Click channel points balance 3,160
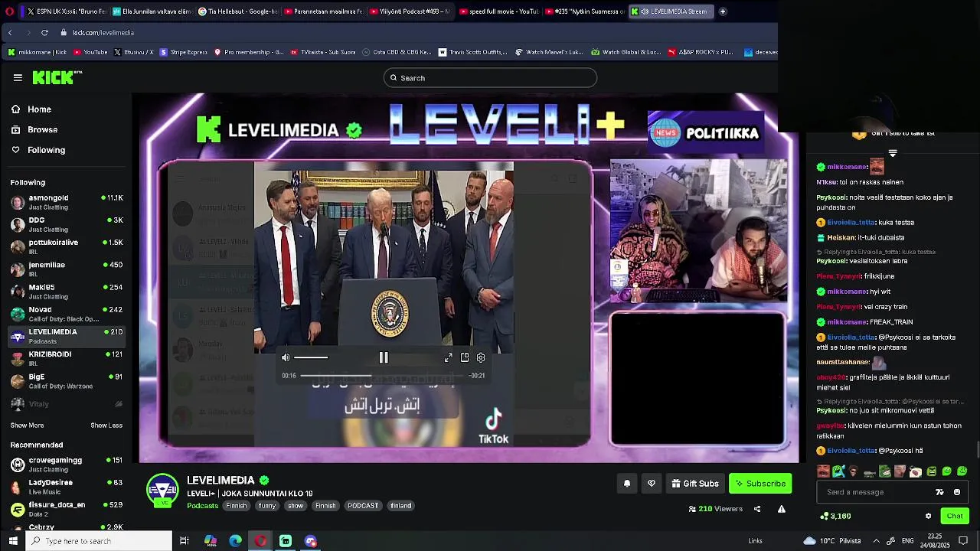This screenshot has width=980, height=551. pyautogui.click(x=835, y=516)
